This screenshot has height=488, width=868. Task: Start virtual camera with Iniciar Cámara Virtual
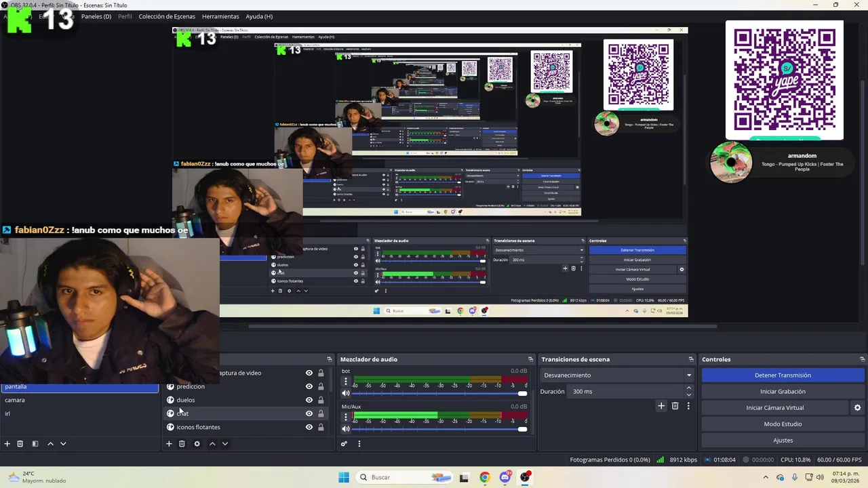coord(775,407)
